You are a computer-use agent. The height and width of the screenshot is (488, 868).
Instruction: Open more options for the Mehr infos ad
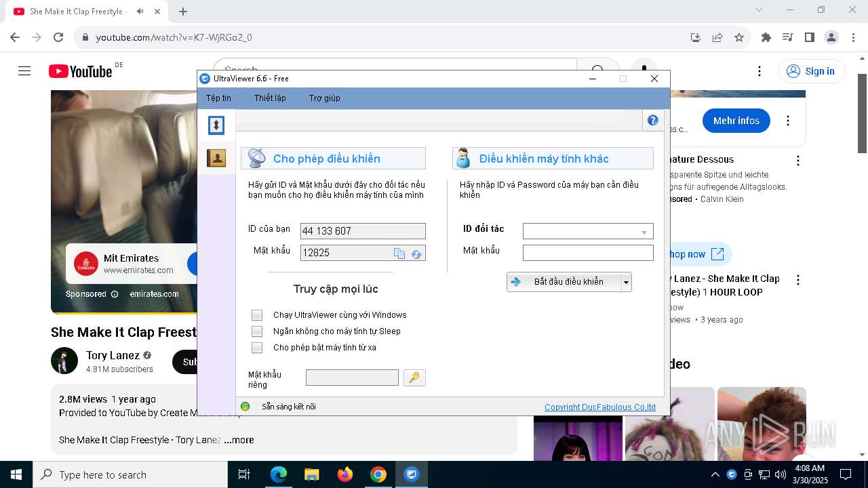pos(788,121)
